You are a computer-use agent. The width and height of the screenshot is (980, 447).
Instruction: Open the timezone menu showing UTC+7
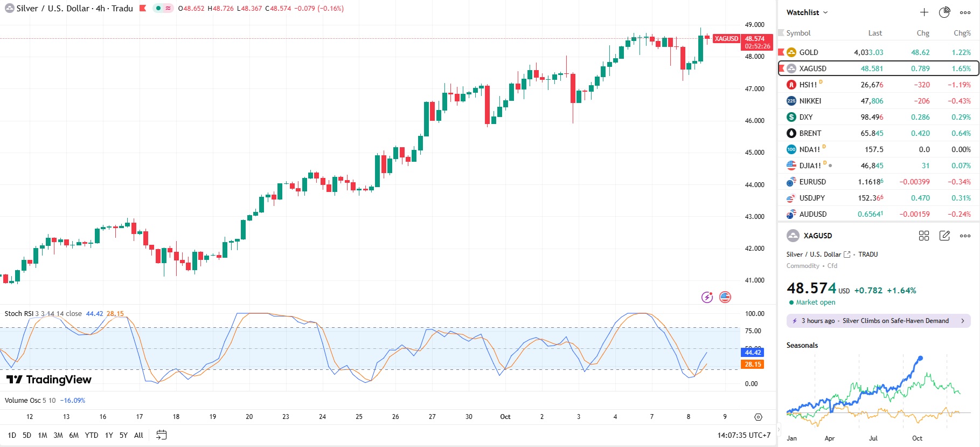click(x=743, y=435)
